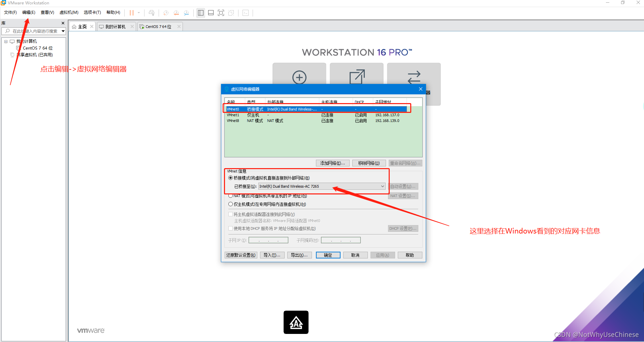Toggle the thumbnail bar view icon

click(x=211, y=13)
